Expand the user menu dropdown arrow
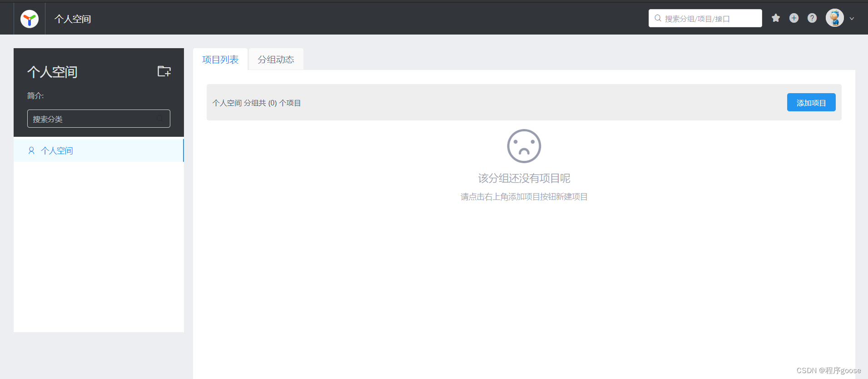 click(x=852, y=19)
